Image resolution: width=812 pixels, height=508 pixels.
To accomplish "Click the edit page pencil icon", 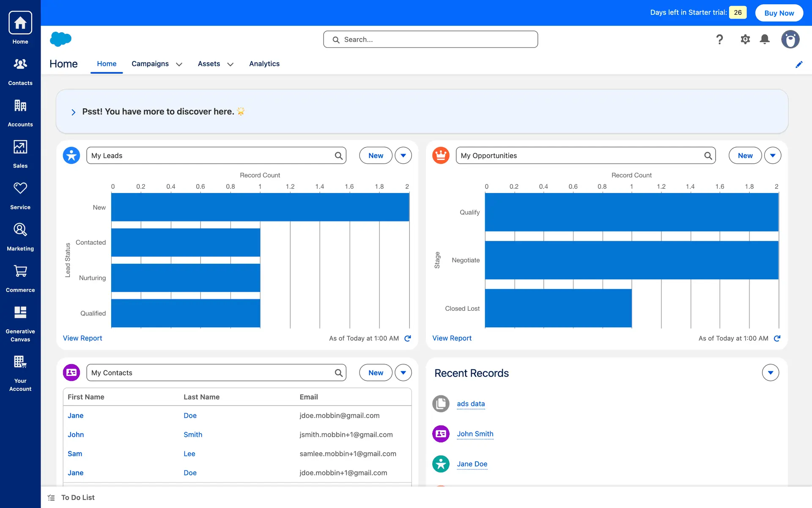I will click(799, 64).
